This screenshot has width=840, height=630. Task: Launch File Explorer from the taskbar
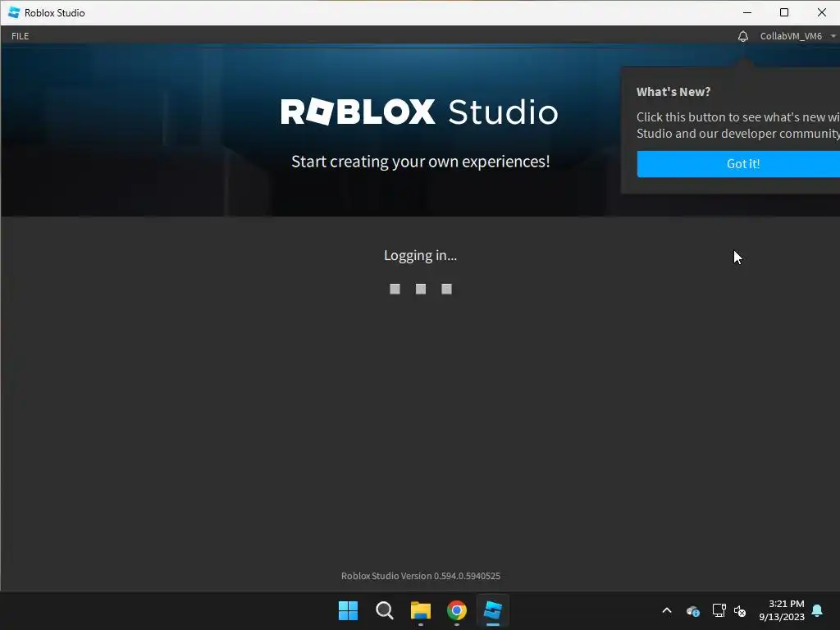click(421, 610)
